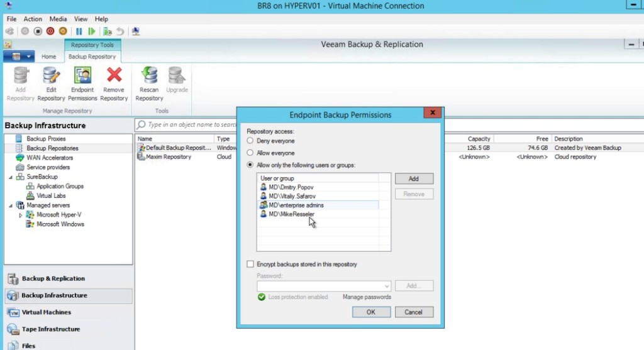Click the object name search field
The image size is (644, 350).
(x=192, y=124)
